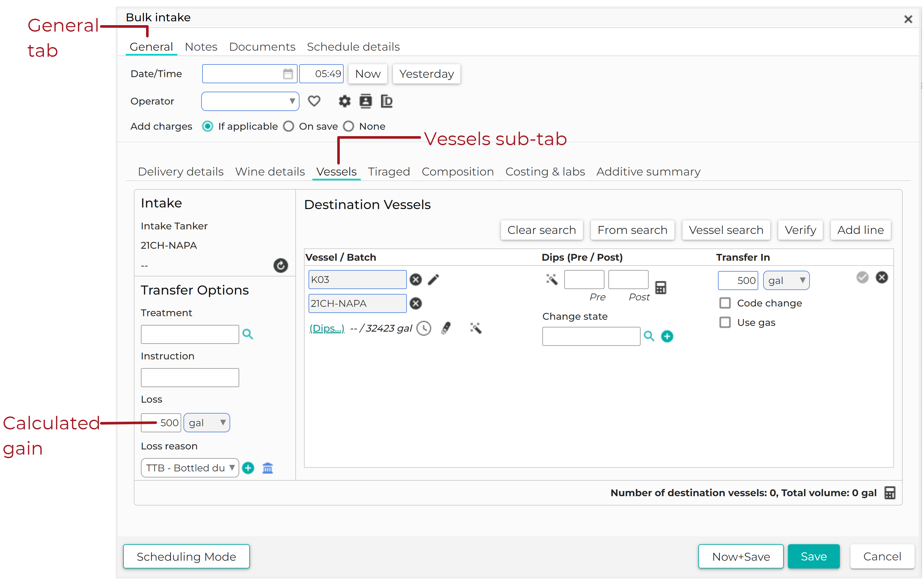Open the Composition sub-tab
This screenshot has height=582, width=924.
[x=458, y=172]
